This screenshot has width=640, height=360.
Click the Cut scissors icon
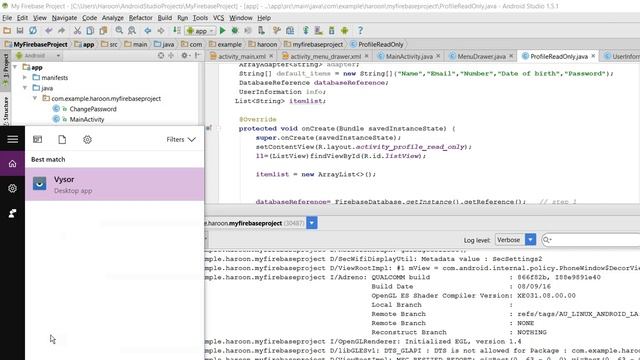77,31
